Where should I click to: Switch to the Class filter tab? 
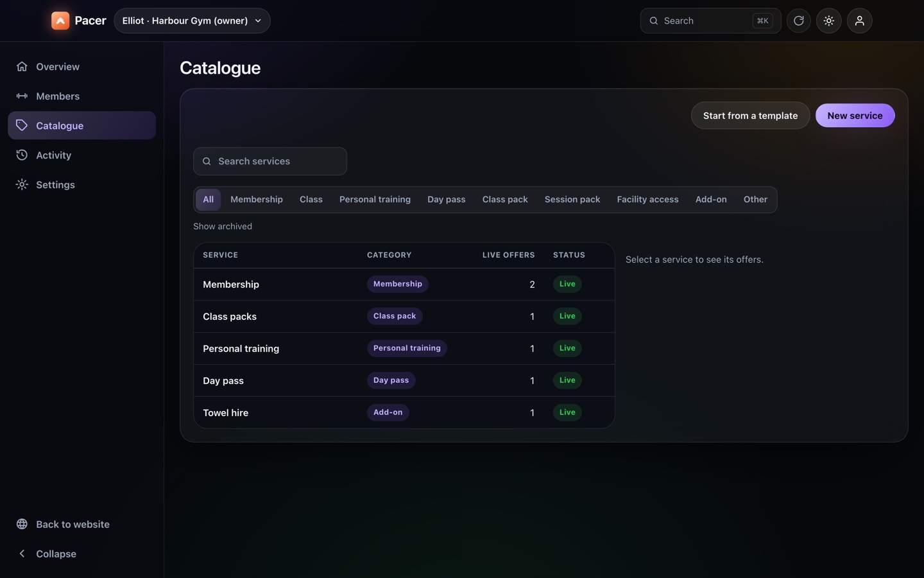coord(311,200)
